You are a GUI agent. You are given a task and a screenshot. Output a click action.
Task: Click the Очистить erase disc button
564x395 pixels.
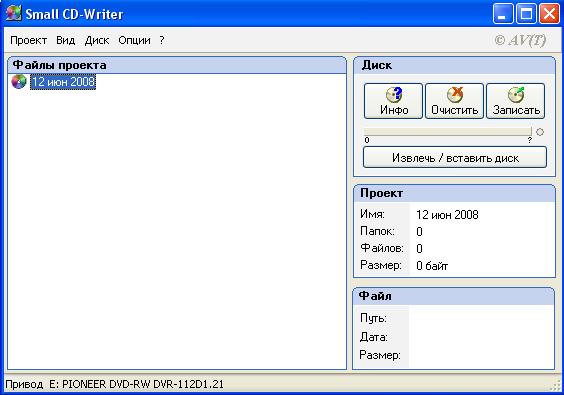(454, 101)
